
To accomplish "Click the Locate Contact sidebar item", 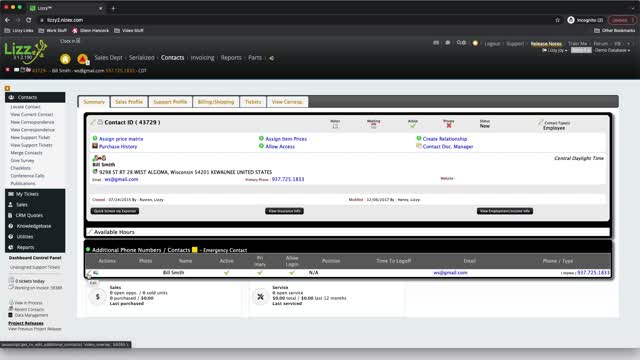I will point(25,107).
